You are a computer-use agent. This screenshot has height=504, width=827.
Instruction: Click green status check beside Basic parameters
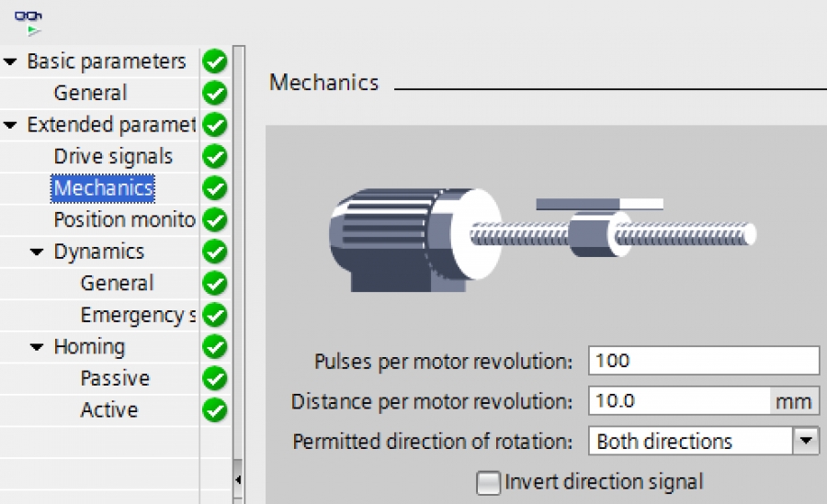(215, 62)
